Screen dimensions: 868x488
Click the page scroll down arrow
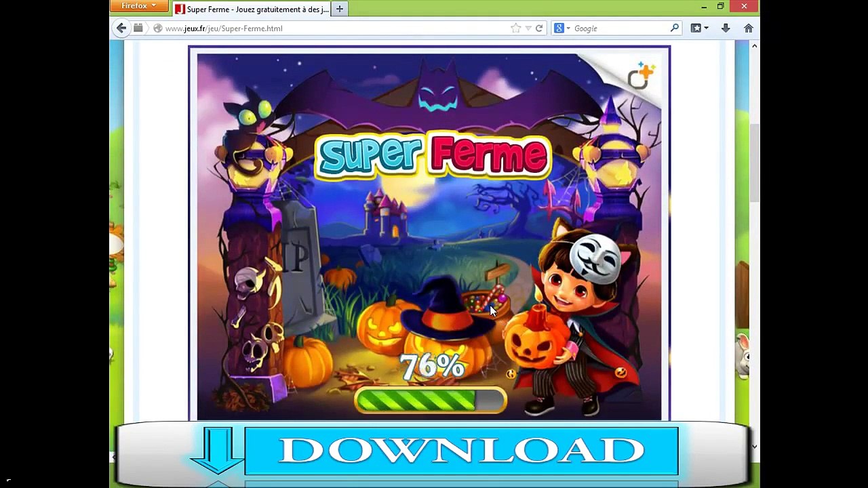point(754,447)
